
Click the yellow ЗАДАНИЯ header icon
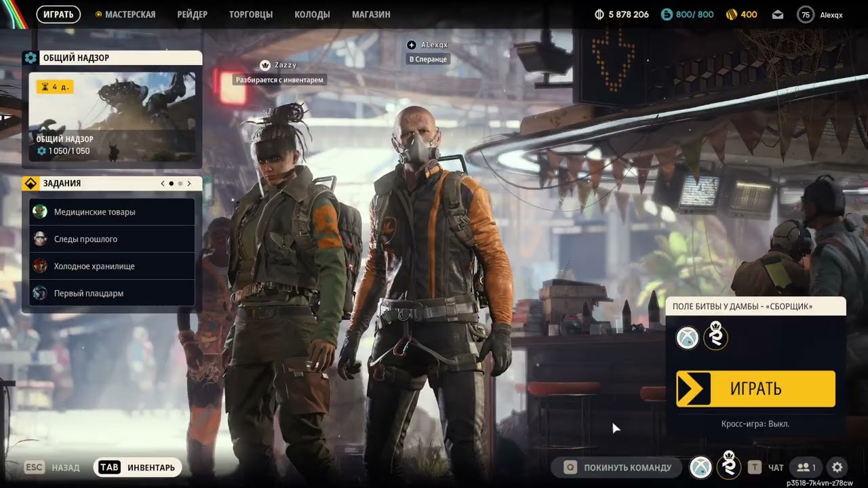pos(31,183)
